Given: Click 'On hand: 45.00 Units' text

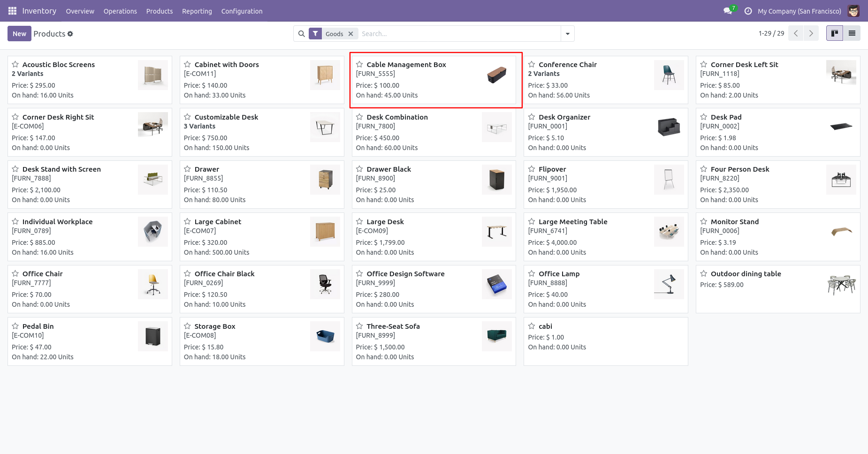Looking at the screenshot, I should coord(387,95).
